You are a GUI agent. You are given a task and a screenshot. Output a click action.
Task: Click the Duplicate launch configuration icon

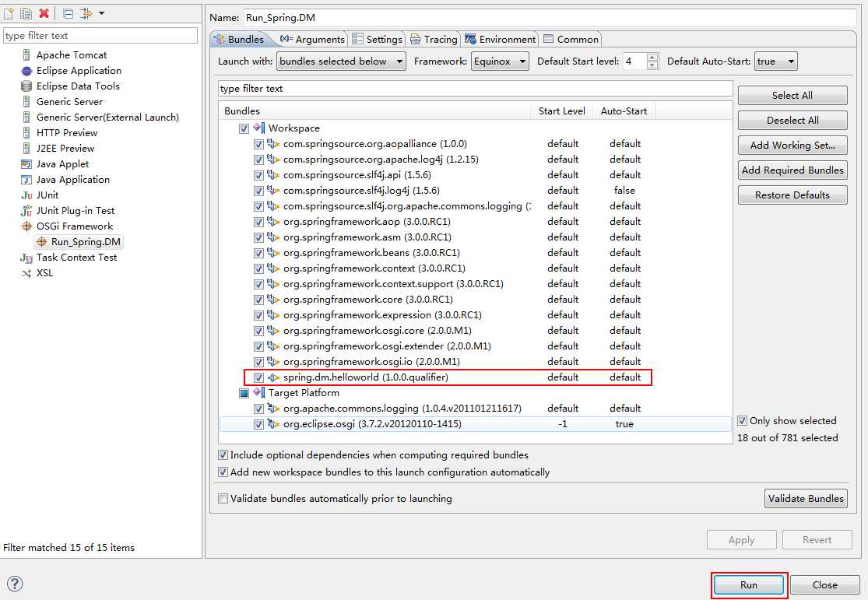26,13
